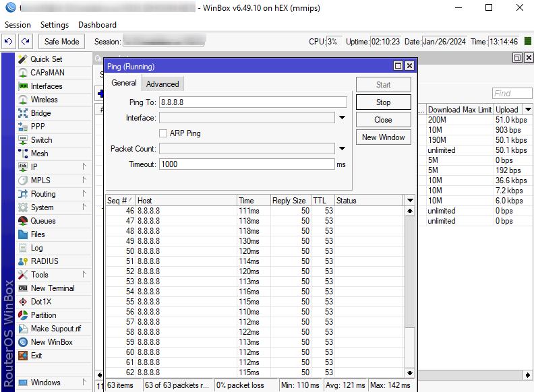This screenshot has height=392, width=534.
Task: Click the Undo arrow button
Action: [x=9, y=42]
